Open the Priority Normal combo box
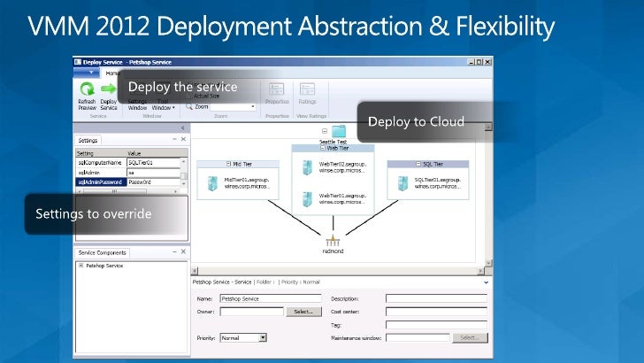Viewport: 644px width, 363px height. 243,338
